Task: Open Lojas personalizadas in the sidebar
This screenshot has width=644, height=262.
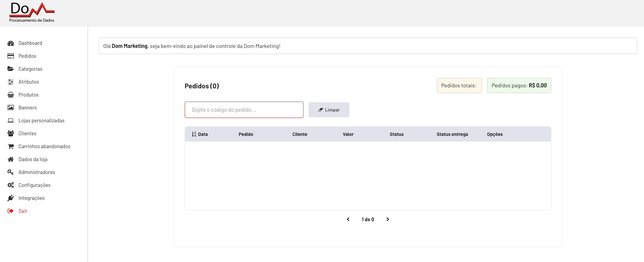Action: [x=41, y=121]
